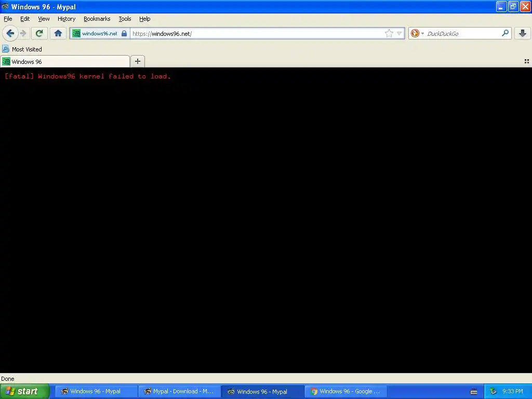The image size is (532, 399).
Task: Switch to first Windows 96 - Mypal taskbar item
Action: pos(96,391)
